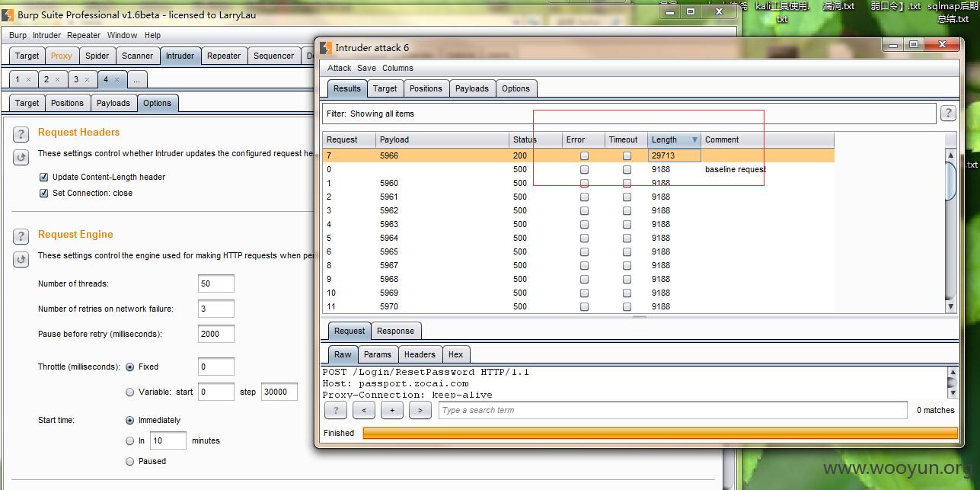The image size is (980, 490).
Task: Click the Number of threads field
Action: coord(215,283)
